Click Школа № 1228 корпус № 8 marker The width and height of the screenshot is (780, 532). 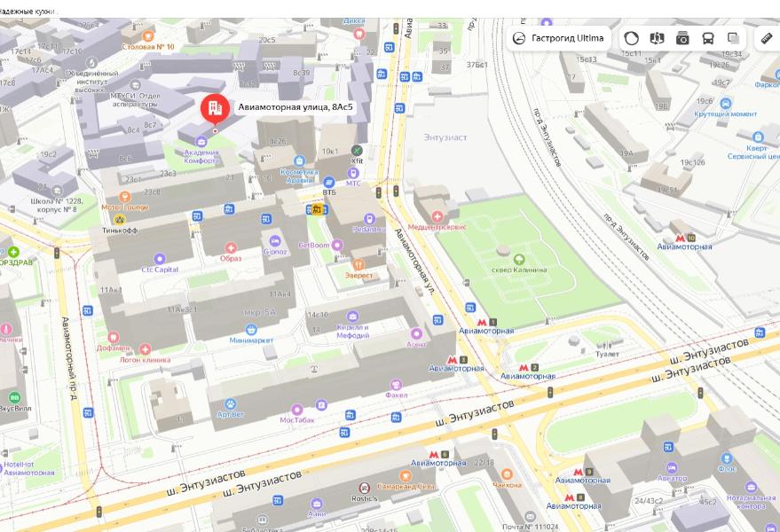click(x=57, y=190)
